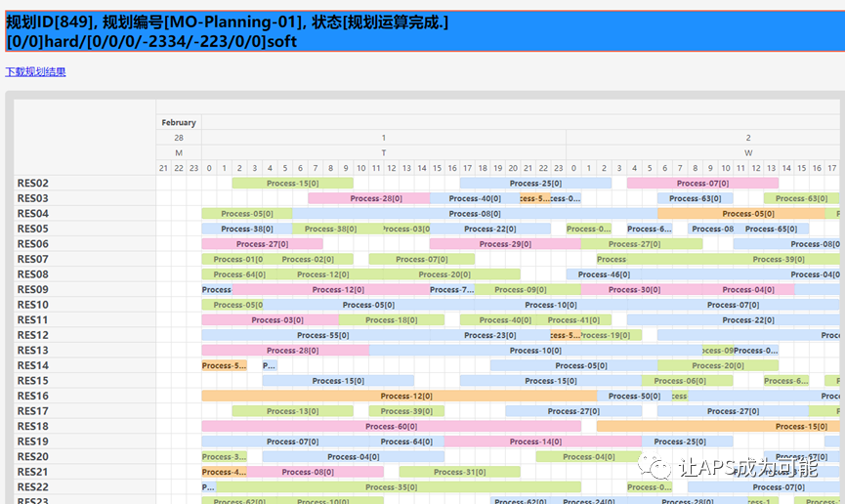
Task: Select blue Process-63[0] bar in RES03 row
Action: 696,198
